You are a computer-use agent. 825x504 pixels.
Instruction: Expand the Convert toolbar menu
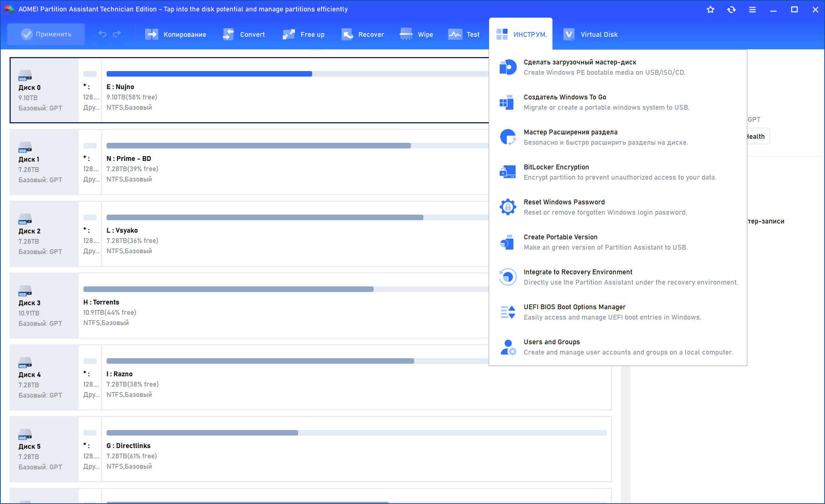point(244,34)
